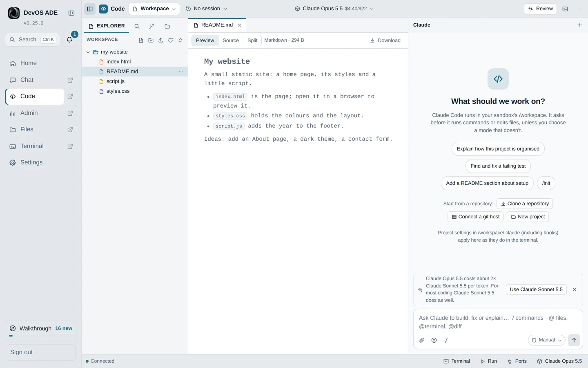Download the README.md file
This screenshot has height=368, width=588.
tap(385, 40)
